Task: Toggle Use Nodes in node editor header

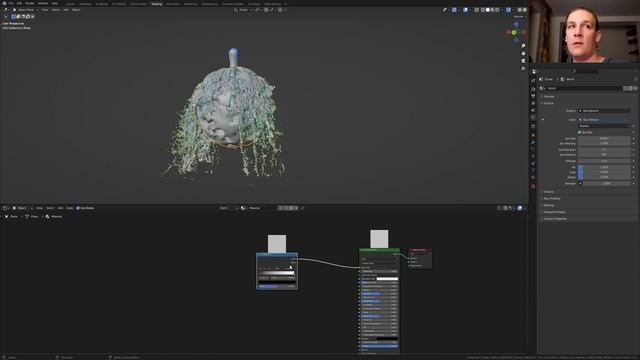Action: click(85, 208)
